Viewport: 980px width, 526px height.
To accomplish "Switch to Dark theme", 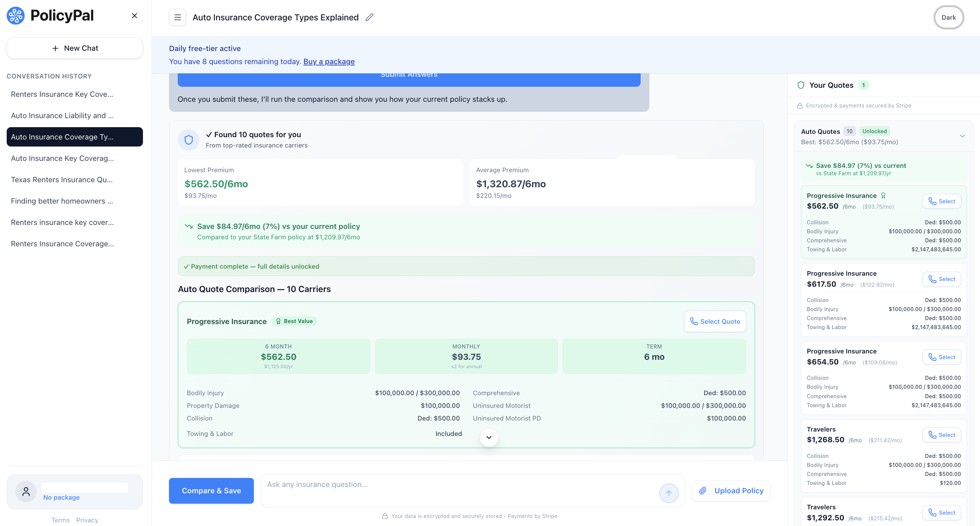I will (948, 17).
